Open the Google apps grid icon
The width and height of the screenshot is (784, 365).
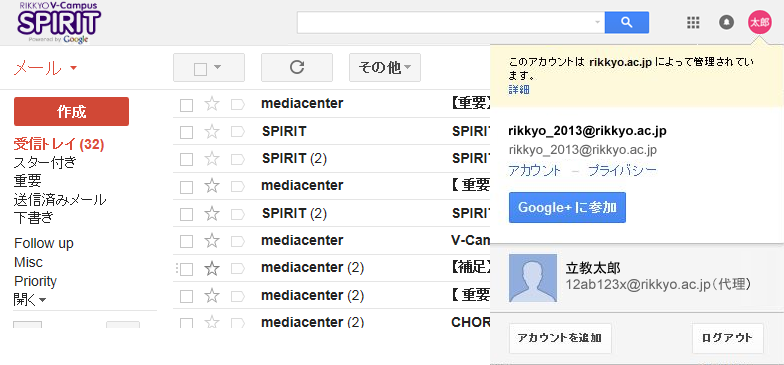tap(693, 22)
